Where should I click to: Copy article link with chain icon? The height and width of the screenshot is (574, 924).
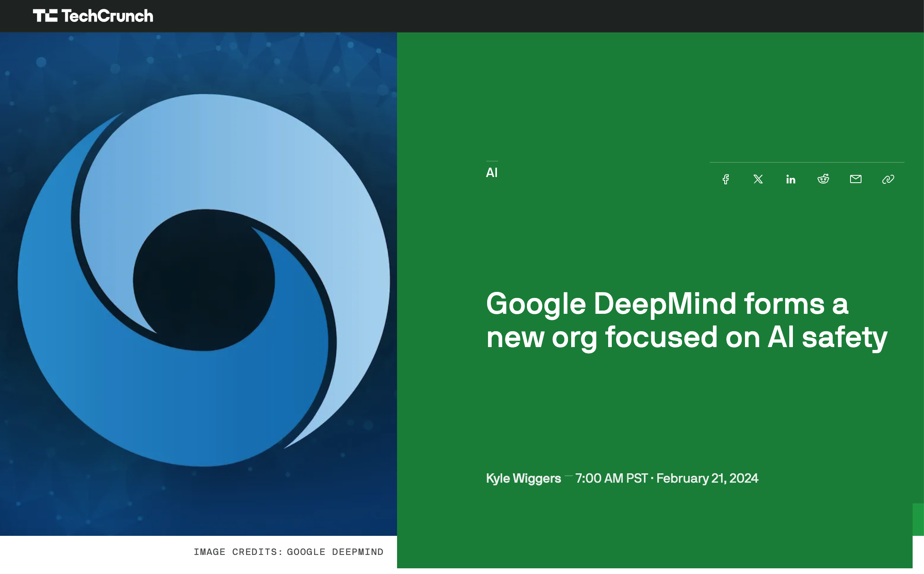888,179
